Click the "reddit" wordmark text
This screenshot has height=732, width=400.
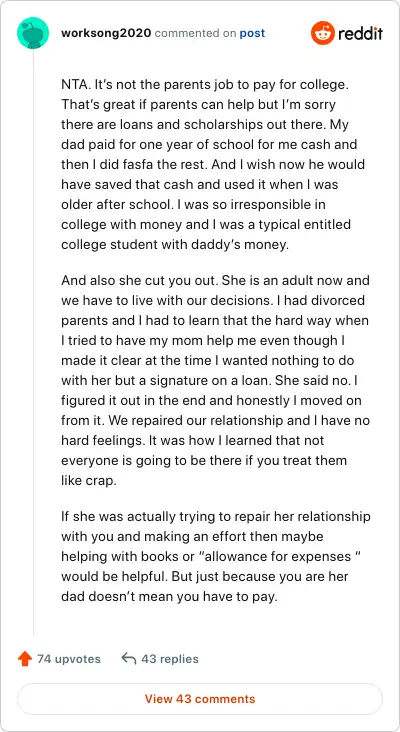360,33
